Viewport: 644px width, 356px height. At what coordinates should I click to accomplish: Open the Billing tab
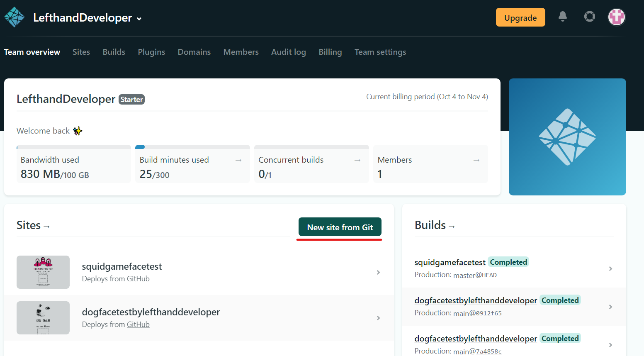point(330,52)
